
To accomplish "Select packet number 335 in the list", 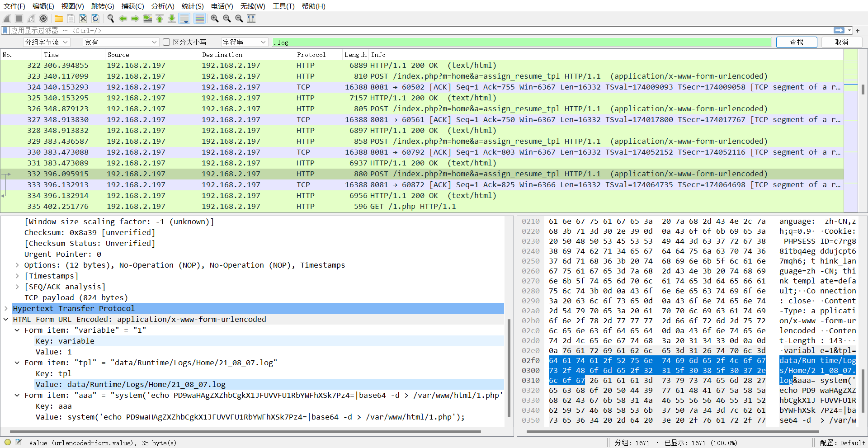I will coord(271,206).
